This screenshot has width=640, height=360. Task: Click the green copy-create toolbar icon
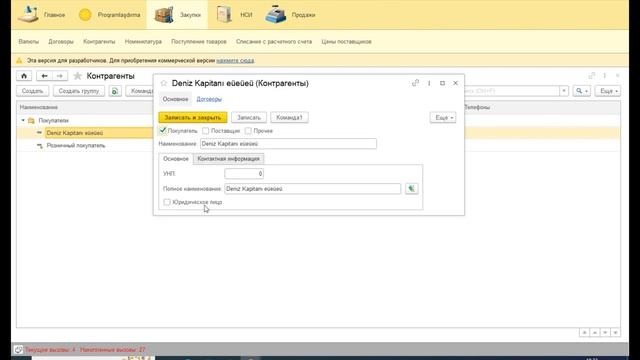(115, 91)
